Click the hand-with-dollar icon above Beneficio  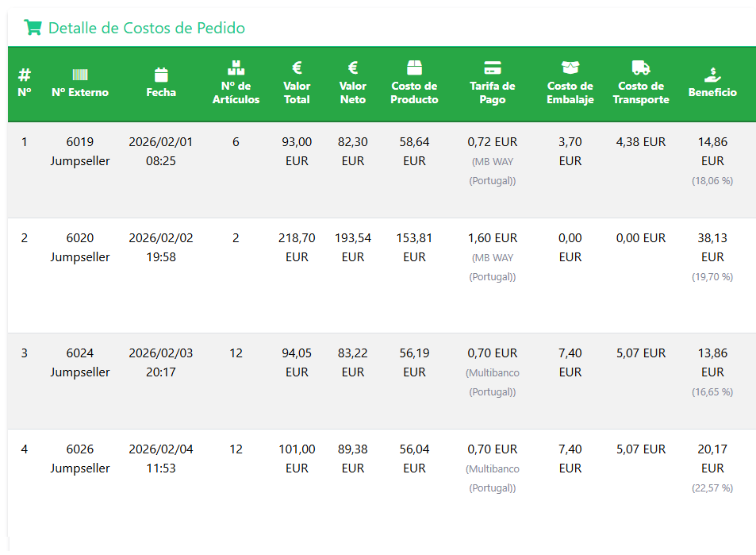[x=712, y=75]
